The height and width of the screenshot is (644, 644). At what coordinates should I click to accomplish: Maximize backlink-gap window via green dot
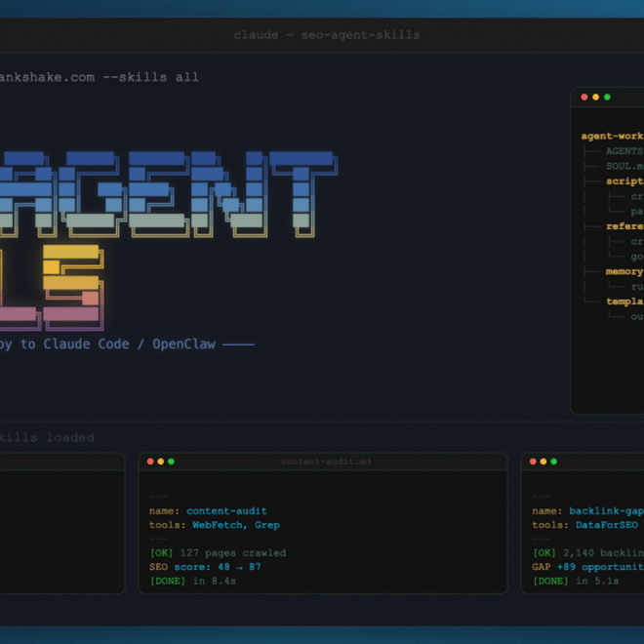[553, 462]
